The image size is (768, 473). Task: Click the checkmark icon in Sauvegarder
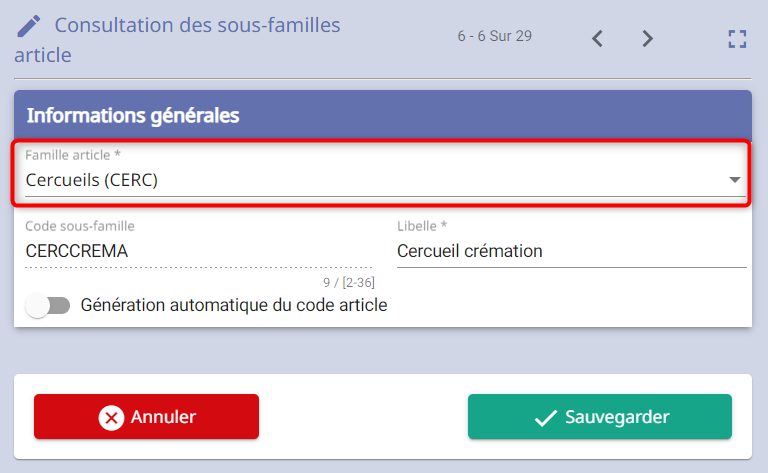[546, 418]
